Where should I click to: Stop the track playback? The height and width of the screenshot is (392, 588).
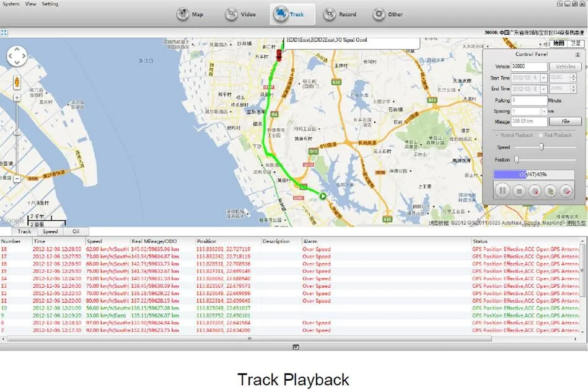click(x=519, y=191)
